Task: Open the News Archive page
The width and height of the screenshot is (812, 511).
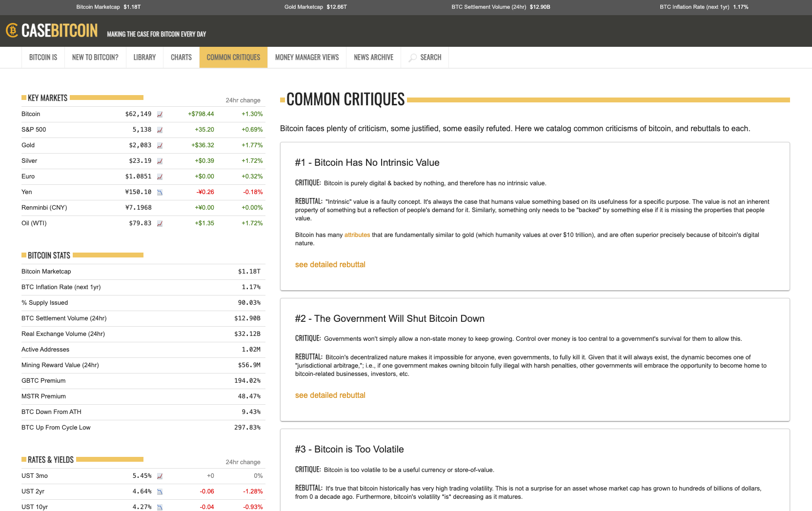Action: 373,58
